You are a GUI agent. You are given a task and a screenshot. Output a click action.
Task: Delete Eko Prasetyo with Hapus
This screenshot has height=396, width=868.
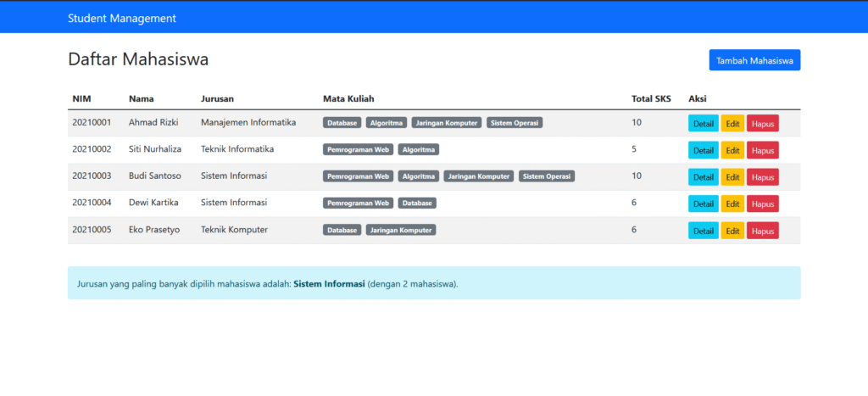click(762, 231)
